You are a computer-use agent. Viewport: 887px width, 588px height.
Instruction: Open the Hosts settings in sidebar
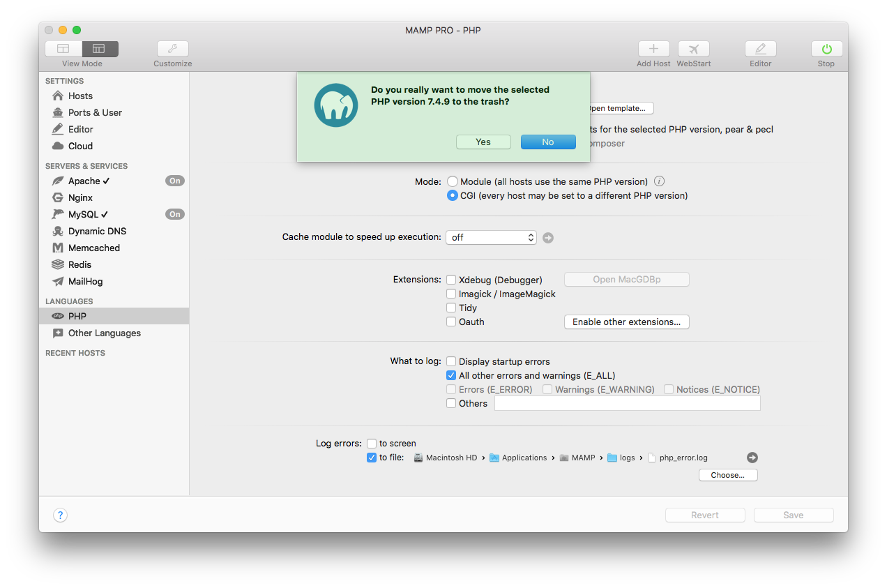80,96
